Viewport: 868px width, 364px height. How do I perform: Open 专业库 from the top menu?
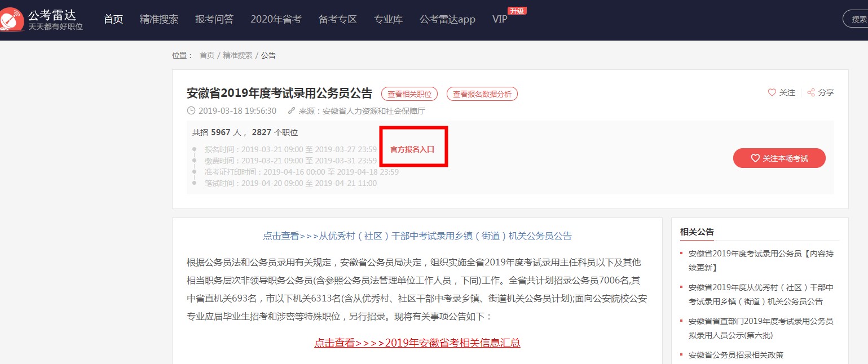pyautogui.click(x=388, y=19)
